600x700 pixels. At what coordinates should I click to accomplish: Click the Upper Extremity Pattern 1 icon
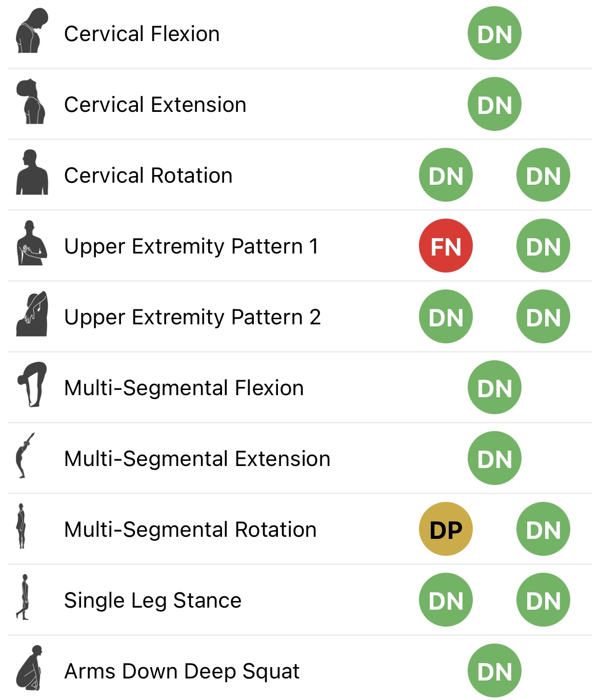tap(32, 244)
